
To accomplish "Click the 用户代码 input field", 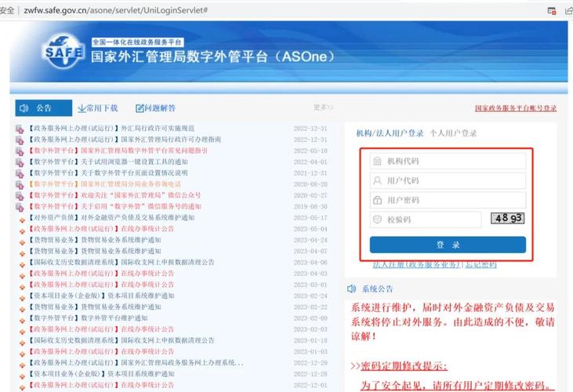I will [448, 180].
